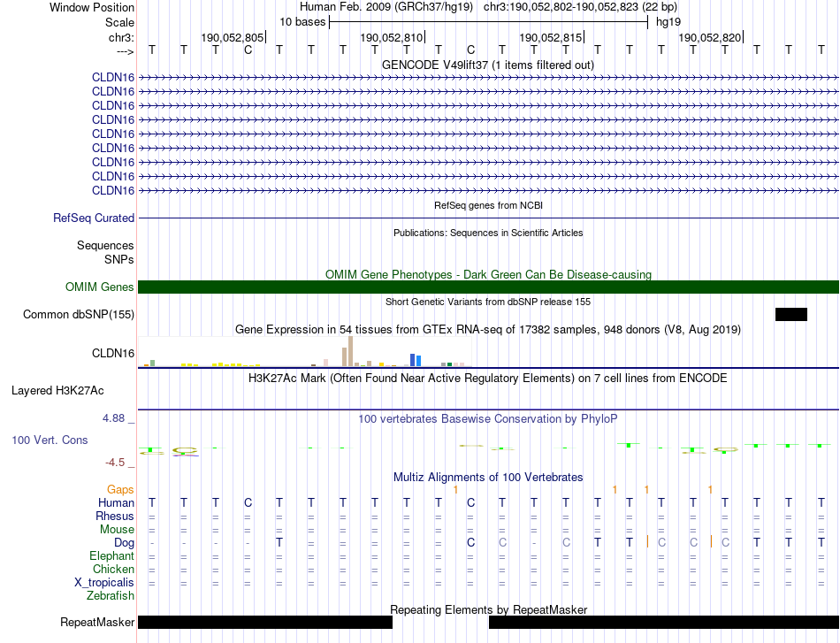Image resolution: width=840 pixels, height=643 pixels.
Task: Click the chr3:190,052,802-190,052,823 (22 bp) position text
Action: point(580,7)
